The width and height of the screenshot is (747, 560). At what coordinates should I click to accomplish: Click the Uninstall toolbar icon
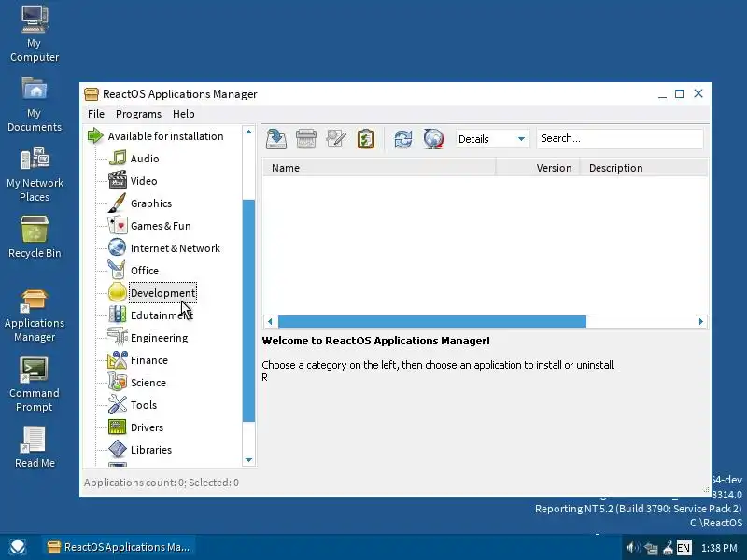point(306,138)
